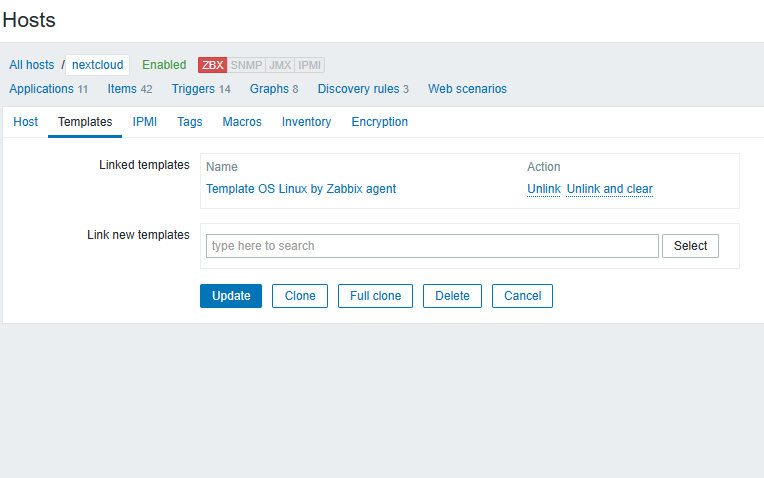Screen dimensions: 764x478
Task: Switch to the Macros tab
Action: click(x=242, y=122)
